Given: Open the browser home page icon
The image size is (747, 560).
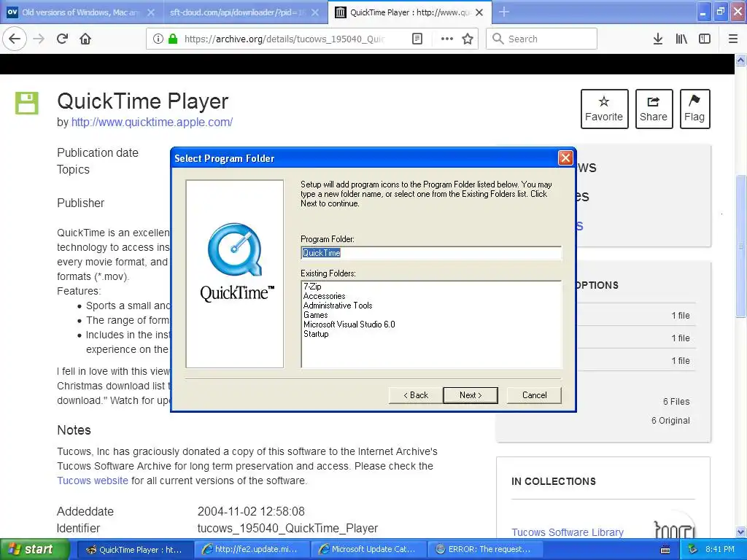Looking at the screenshot, I should coord(85,39).
